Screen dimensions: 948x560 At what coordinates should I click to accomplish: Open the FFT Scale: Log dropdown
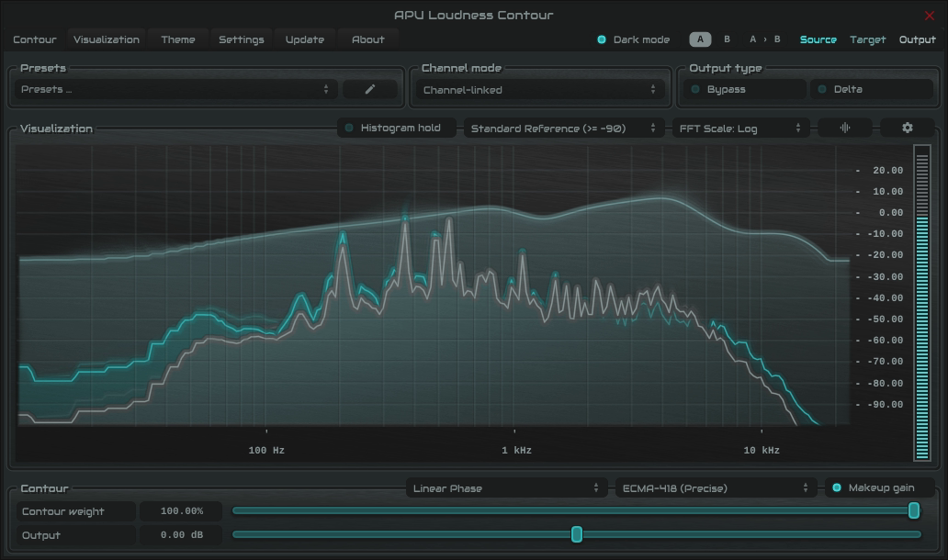[x=740, y=129]
